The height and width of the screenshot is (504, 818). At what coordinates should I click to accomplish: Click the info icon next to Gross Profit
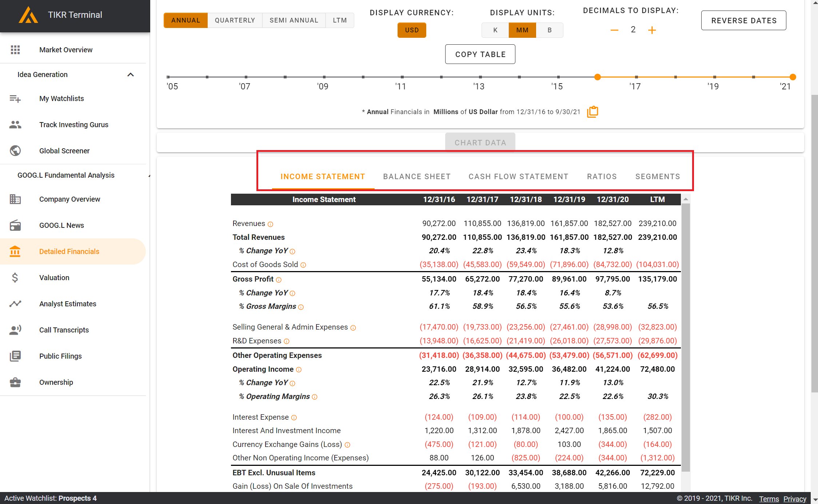point(279,280)
